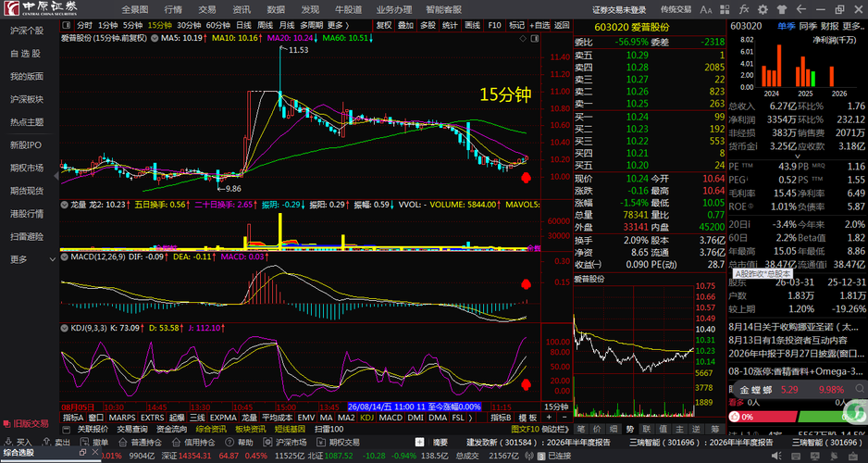
Task: Click the zoom-in plus button under chart
Action: [x=549, y=417]
